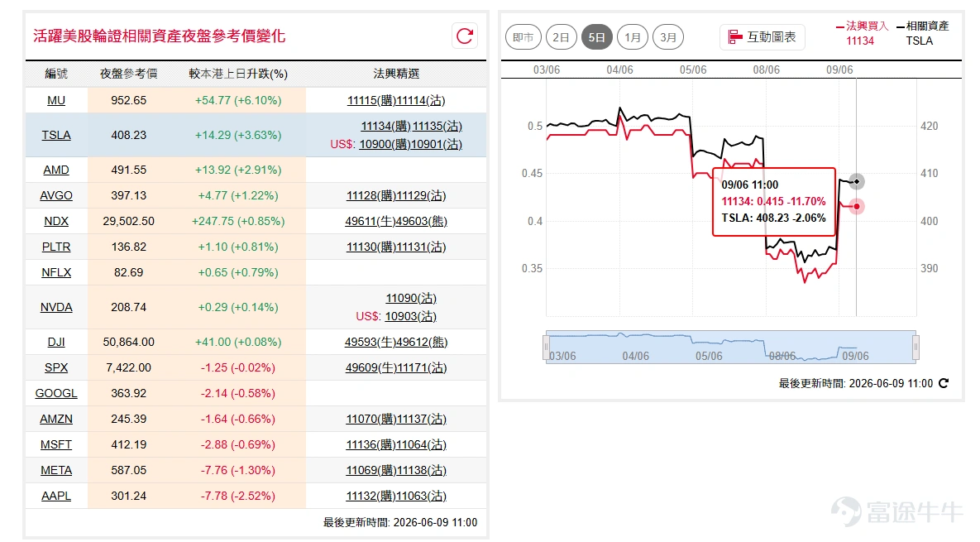Open TSLA put warrant 11135(沽)
The image size is (980, 542).
point(437,127)
